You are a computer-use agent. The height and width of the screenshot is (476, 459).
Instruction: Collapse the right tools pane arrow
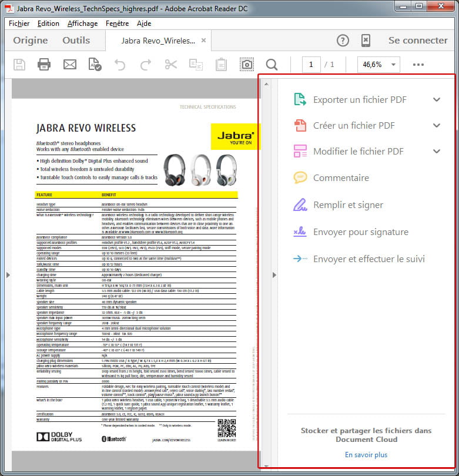pos(274,275)
